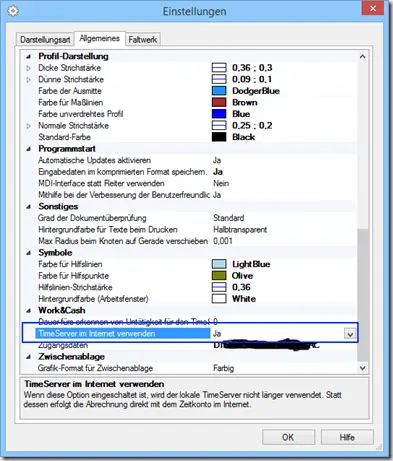This screenshot has width=393, height=461.
Task: Select the LightBlue swatch for Hilfslinien
Action: pos(219,264)
